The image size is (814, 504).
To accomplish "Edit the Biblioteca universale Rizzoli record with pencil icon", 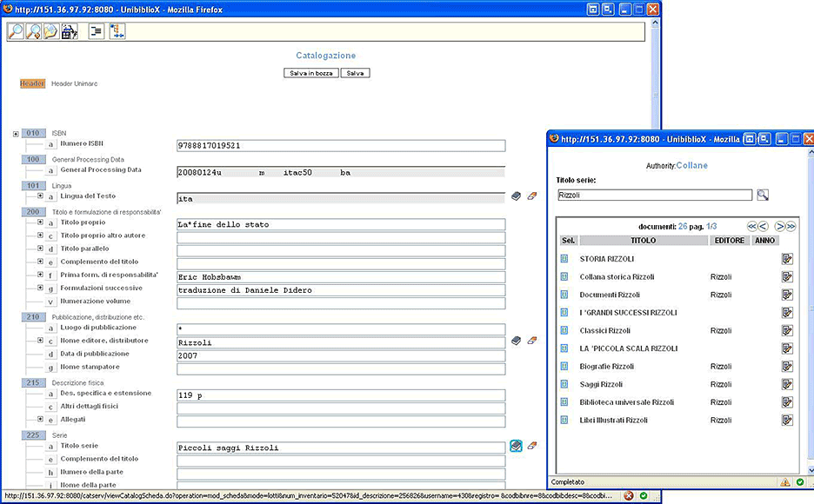I will [788, 401].
